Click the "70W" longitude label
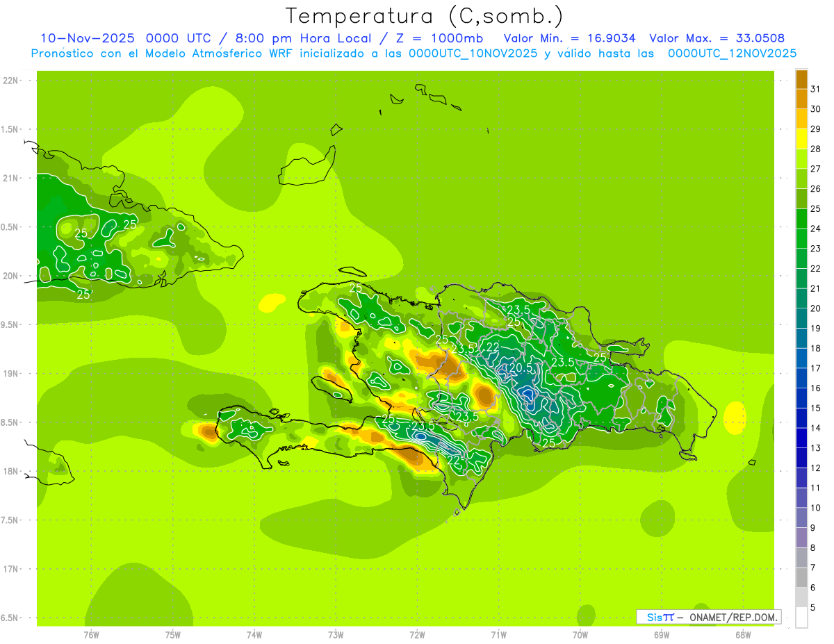 click(x=580, y=634)
